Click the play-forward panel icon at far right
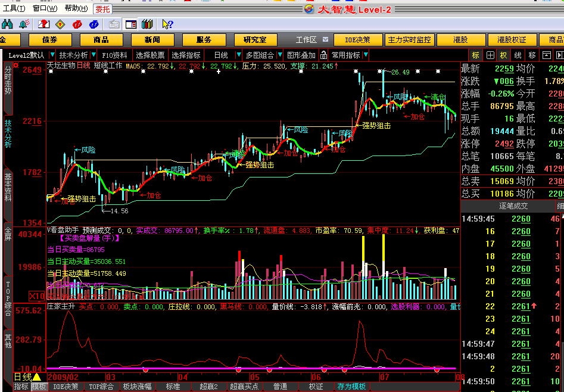 (x=559, y=55)
